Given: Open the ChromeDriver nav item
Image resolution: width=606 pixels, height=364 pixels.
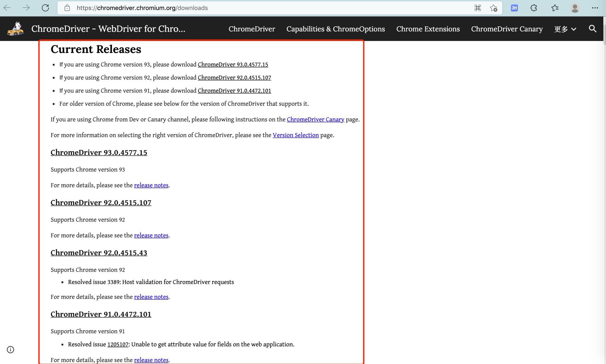Looking at the screenshot, I should tap(252, 29).
